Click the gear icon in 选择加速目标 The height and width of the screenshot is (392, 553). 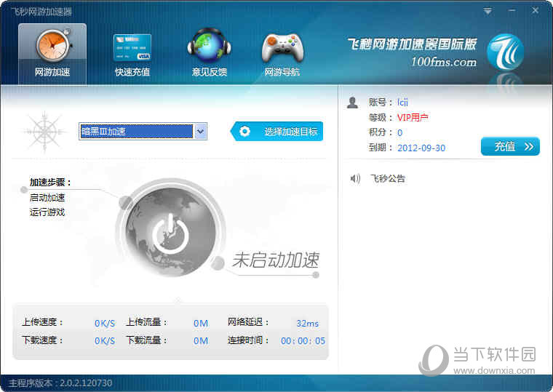tap(244, 132)
